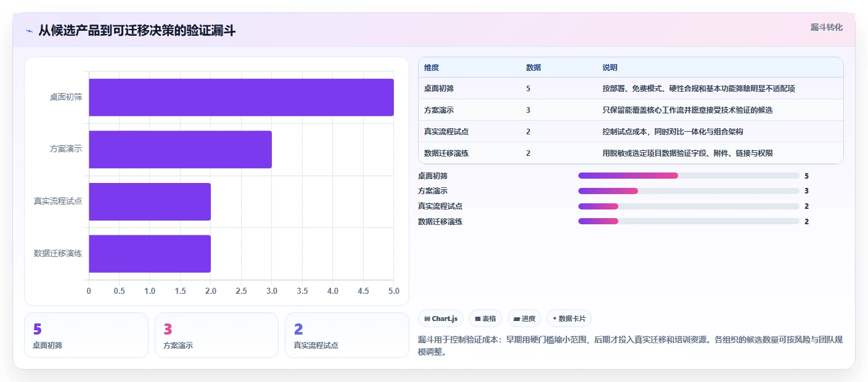The height and width of the screenshot is (382, 868).
Task: Select the 数据卡片 chip
Action: pos(569,319)
